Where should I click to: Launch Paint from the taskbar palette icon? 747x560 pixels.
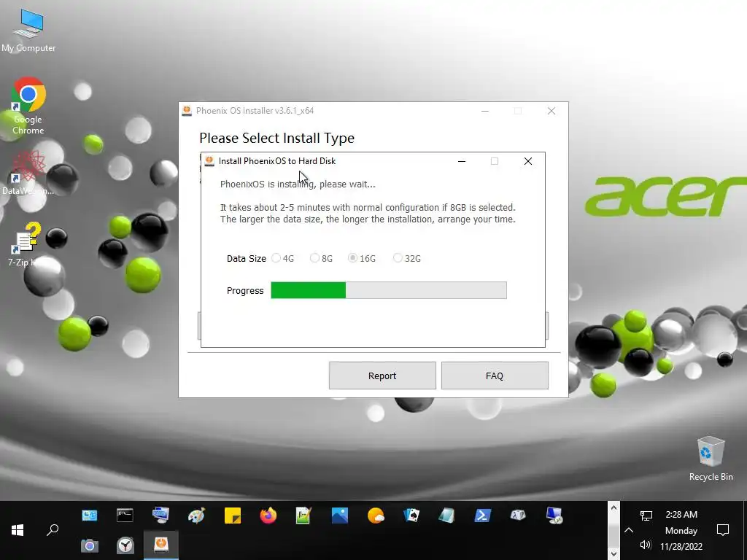[196, 516]
